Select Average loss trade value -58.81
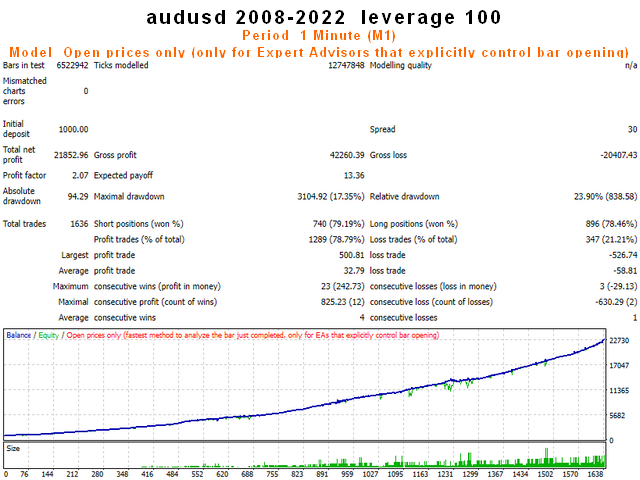The width and height of the screenshot is (640, 480). click(625, 271)
